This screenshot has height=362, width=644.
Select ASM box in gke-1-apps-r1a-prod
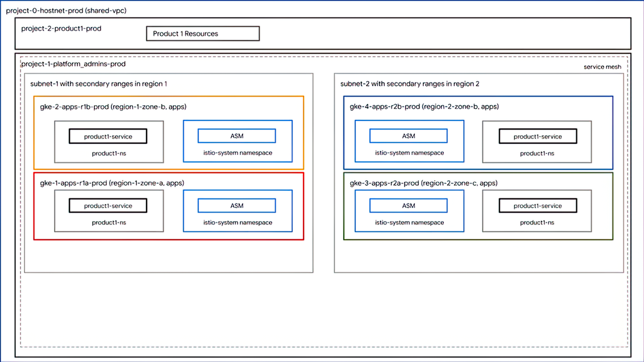point(236,206)
